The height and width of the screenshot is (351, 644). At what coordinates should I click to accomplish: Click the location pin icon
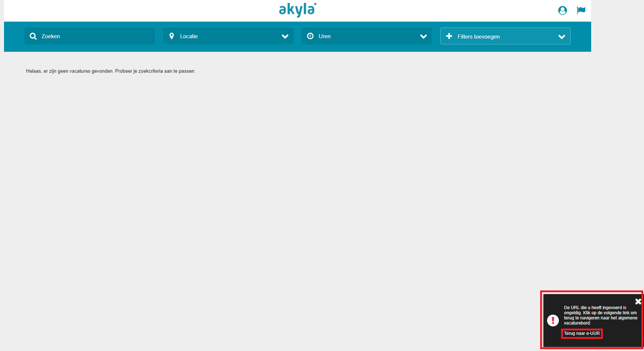coord(171,36)
